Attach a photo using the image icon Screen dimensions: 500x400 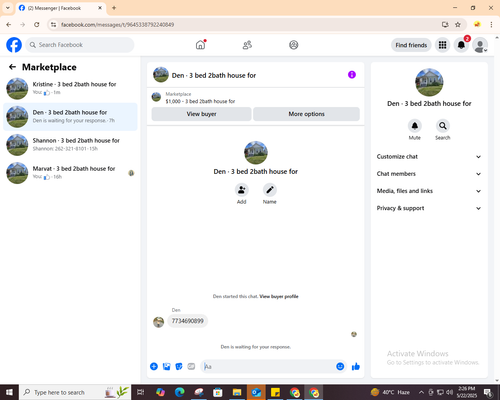[x=166, y=367]
